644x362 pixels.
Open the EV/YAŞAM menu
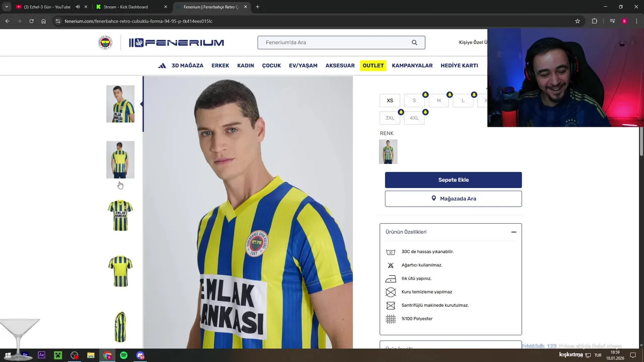pos(303,66)
